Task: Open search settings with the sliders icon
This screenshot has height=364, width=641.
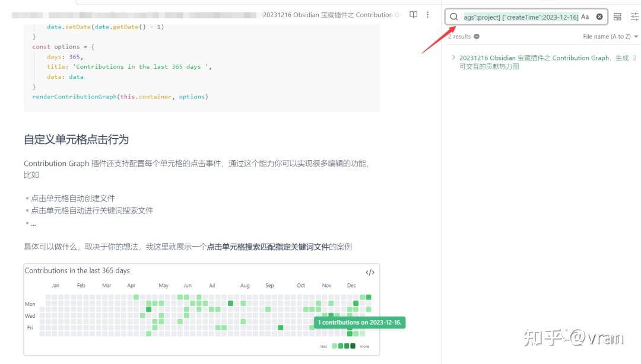Action: 634,17
